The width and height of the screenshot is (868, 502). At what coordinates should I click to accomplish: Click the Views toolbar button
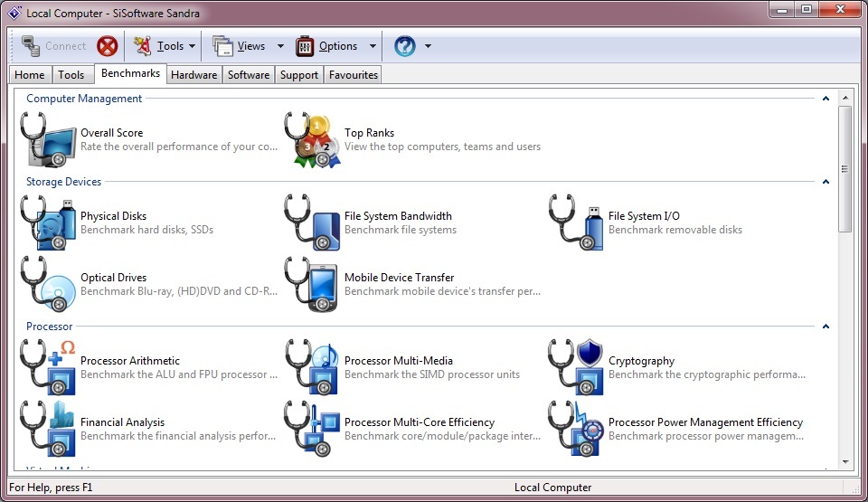(240, 46)
